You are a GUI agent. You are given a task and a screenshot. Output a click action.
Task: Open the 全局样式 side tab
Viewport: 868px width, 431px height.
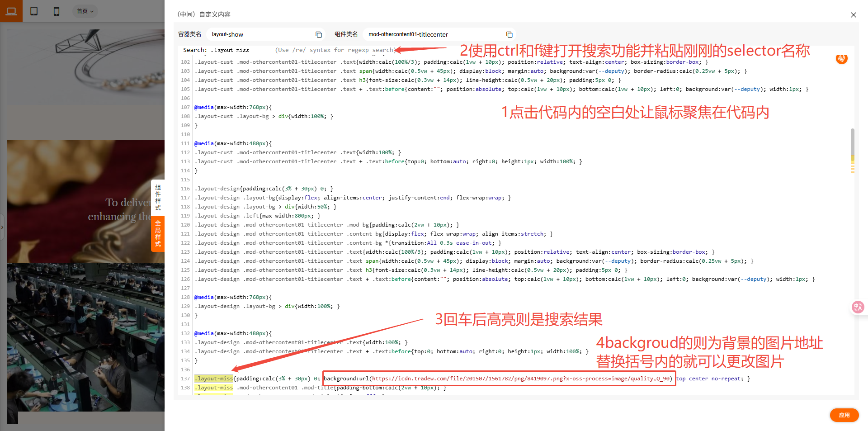tap(158, 233)
